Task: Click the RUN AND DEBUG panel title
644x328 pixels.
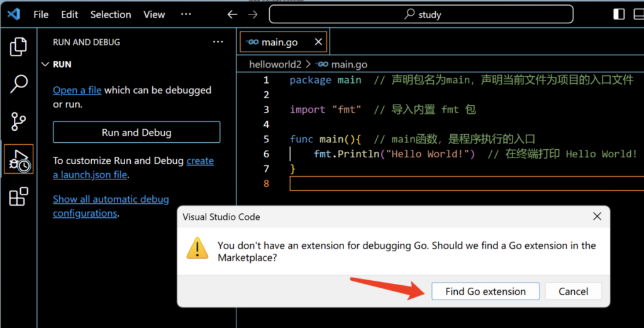Action: coord(86,42)
